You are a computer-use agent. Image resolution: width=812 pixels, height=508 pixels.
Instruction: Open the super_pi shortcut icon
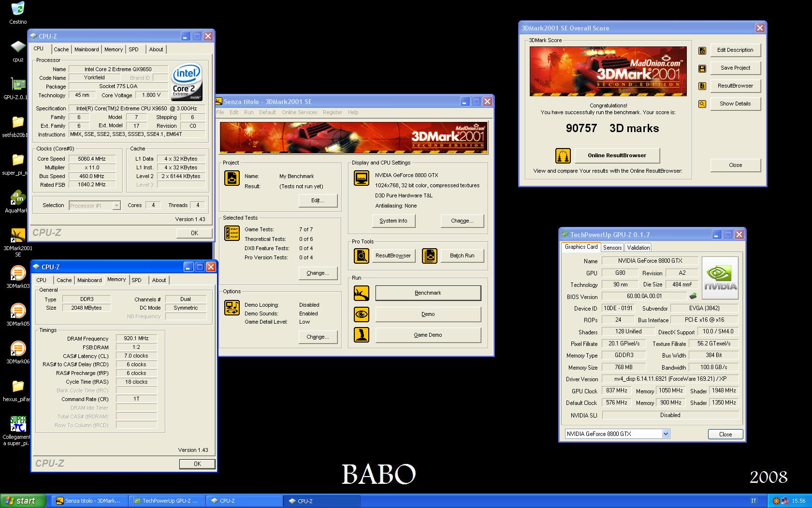[18, 424]
